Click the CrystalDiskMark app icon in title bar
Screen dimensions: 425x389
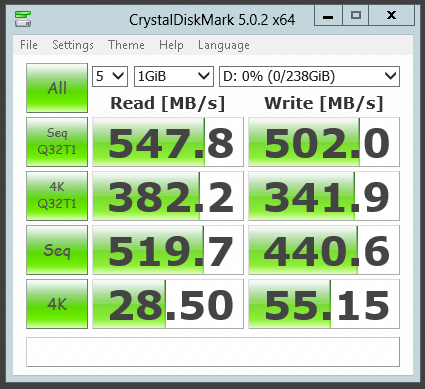23,19
